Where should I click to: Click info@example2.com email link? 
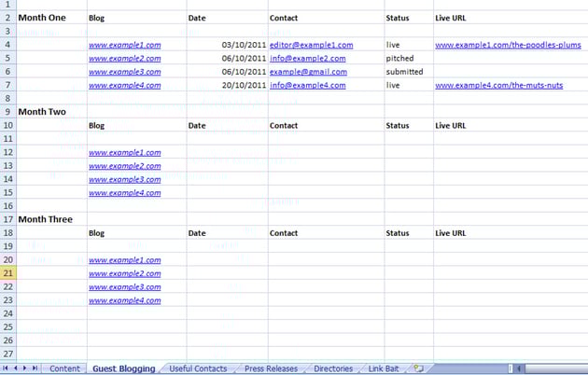[x=307, y=59]
